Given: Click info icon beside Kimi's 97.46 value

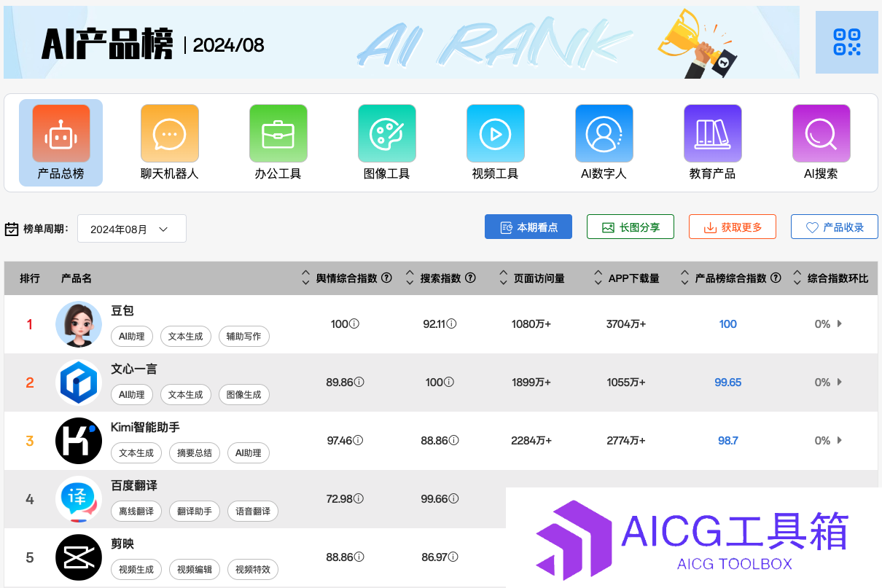Looking at the screenshot, I should tap(359, 440).
